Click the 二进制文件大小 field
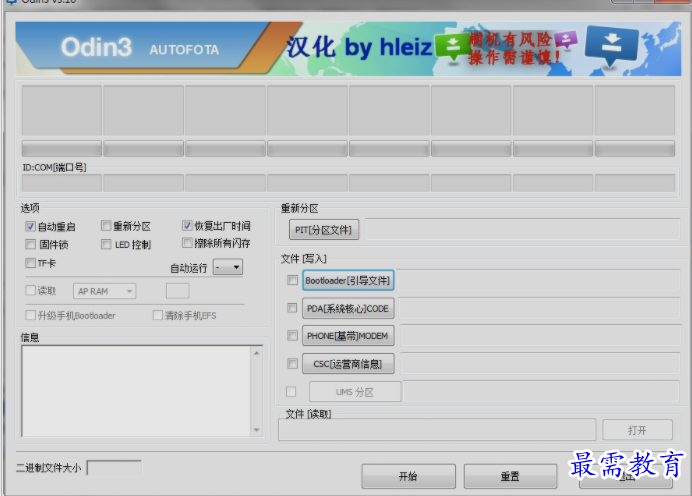 [114, 468]
